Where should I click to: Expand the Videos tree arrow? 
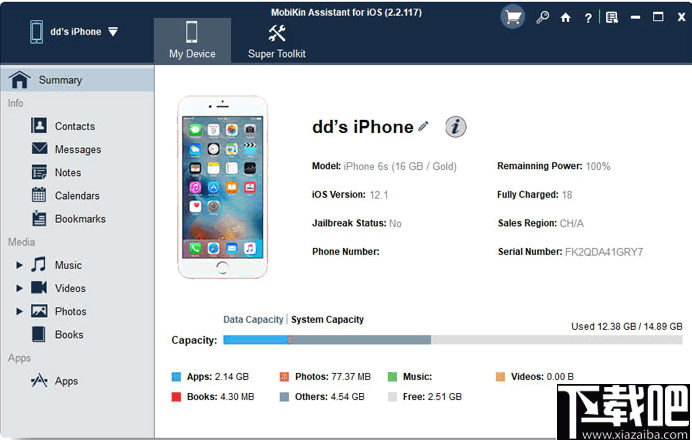(x=19, y=288)
